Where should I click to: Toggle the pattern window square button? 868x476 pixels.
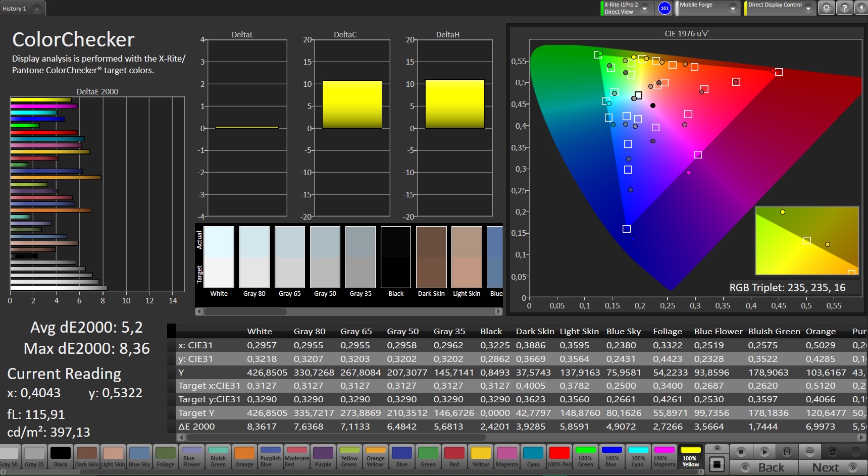[717, 464]
